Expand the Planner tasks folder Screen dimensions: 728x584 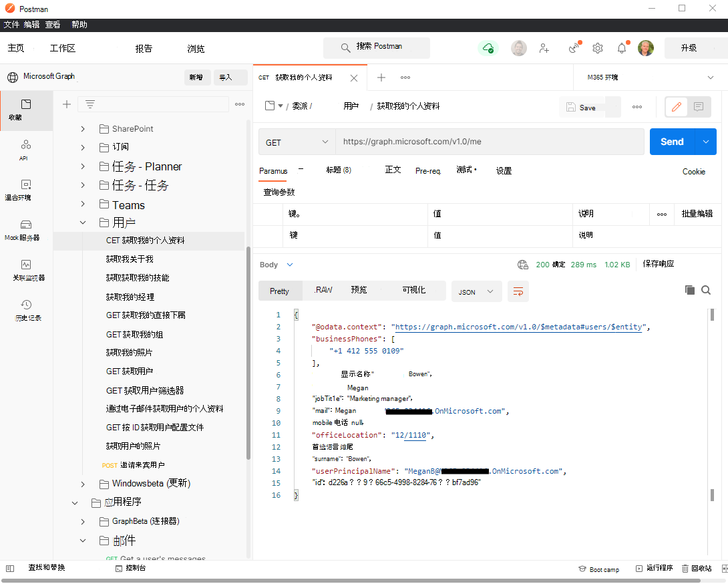point(83,166)
